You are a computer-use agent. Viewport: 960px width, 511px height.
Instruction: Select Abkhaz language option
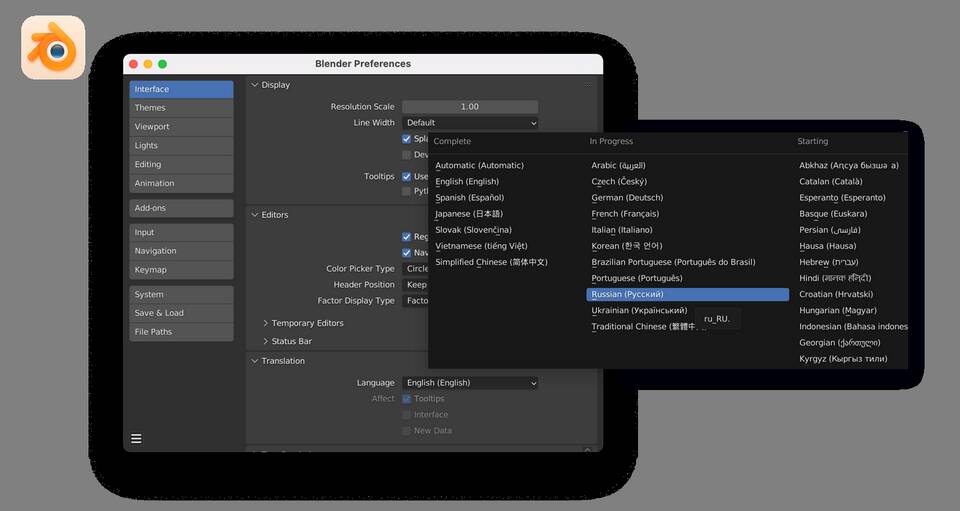849,165
